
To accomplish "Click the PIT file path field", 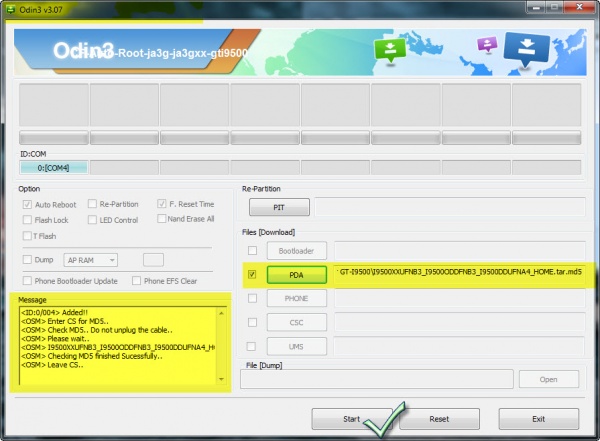I will [x=450, y=207].
